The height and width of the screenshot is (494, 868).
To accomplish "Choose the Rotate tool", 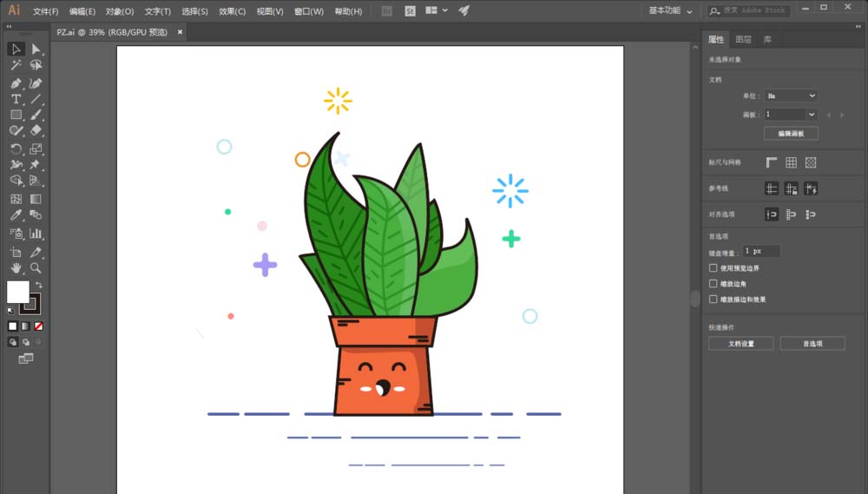I will click(x=16, y=149).
